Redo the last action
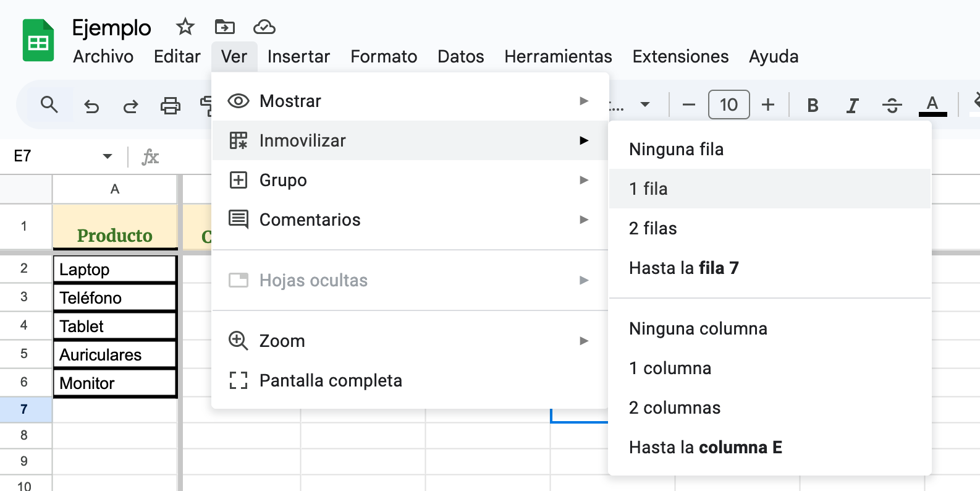980x491 pixels. (x=130, y=106)
